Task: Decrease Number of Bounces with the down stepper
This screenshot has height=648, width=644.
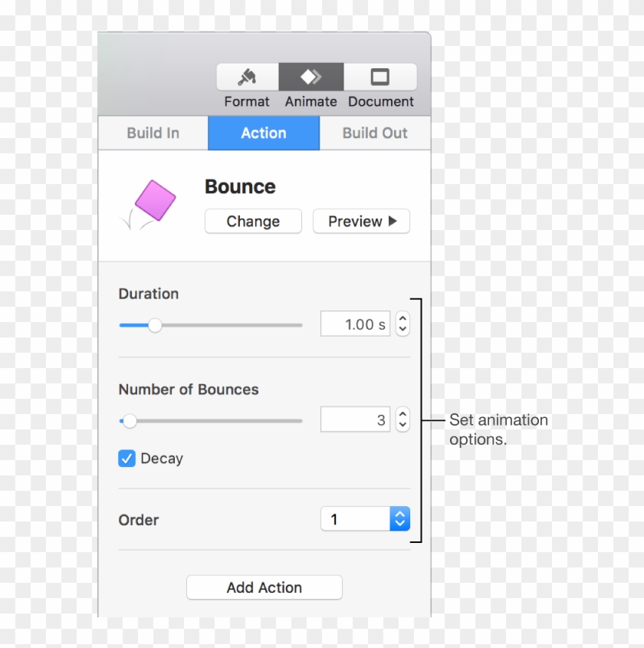Action: click(x=402, y=424)
